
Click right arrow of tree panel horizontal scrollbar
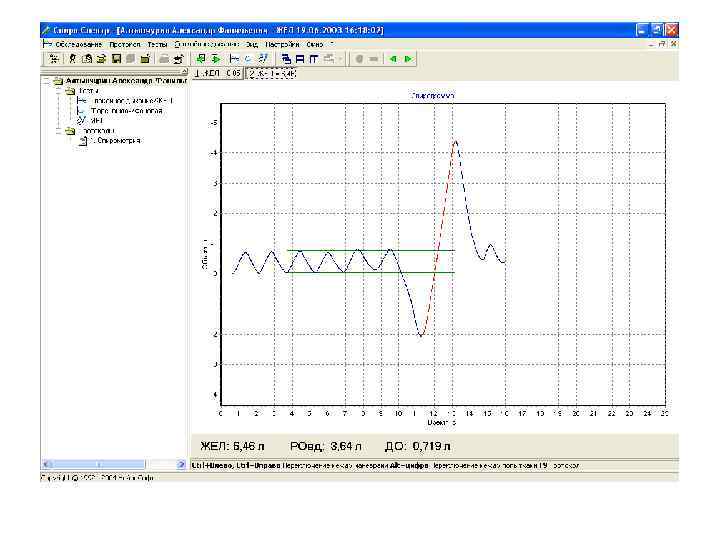pos(181,465)
